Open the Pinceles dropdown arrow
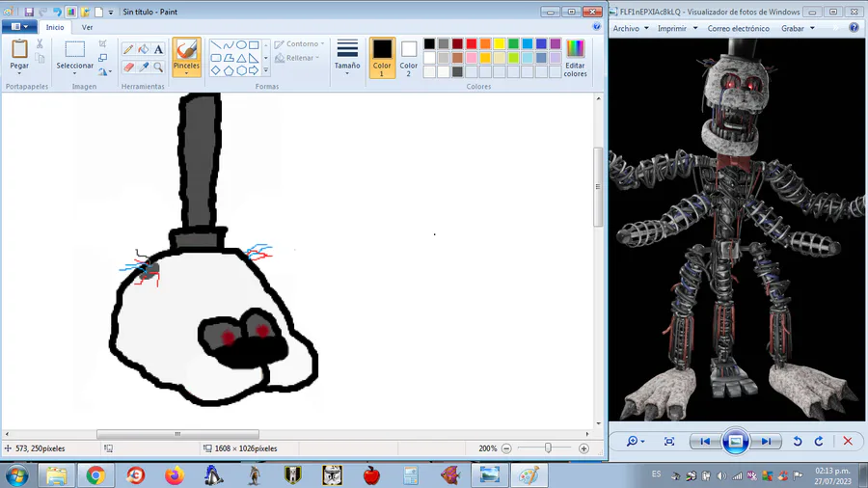This screenshot has height=488, width=868. point(186,73)
